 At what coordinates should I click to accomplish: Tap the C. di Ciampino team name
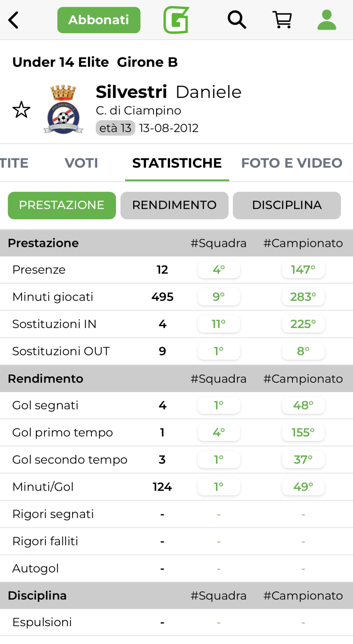(x=138, y=110)
